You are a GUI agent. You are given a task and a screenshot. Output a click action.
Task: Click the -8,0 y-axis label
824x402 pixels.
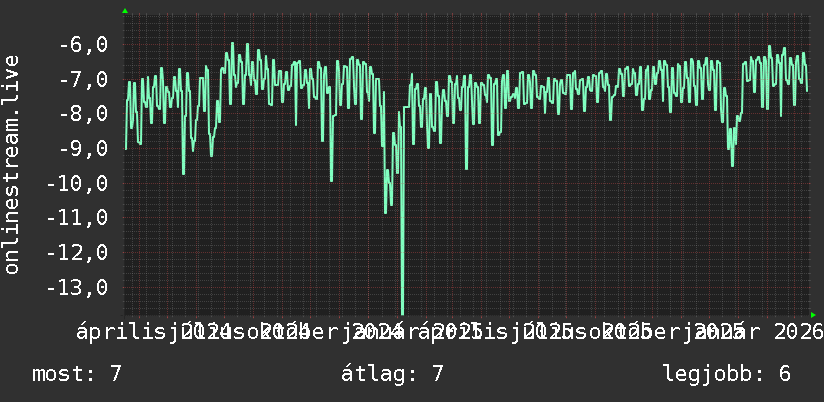83,115
